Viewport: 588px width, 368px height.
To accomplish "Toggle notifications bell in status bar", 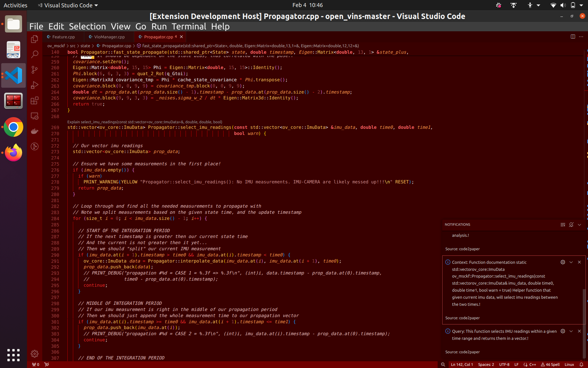I will 581,365.
